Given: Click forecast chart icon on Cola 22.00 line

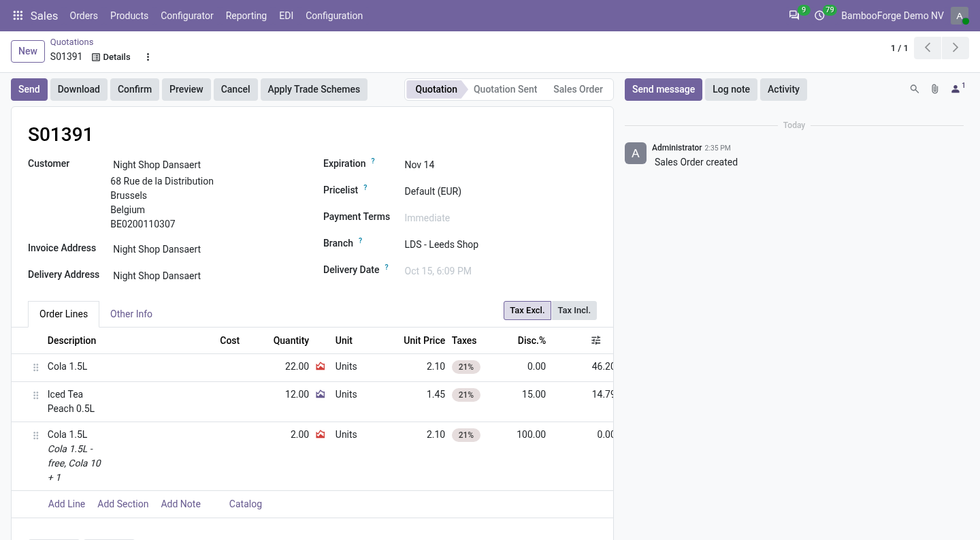Looking at the screenshot, I should (321, 366).
